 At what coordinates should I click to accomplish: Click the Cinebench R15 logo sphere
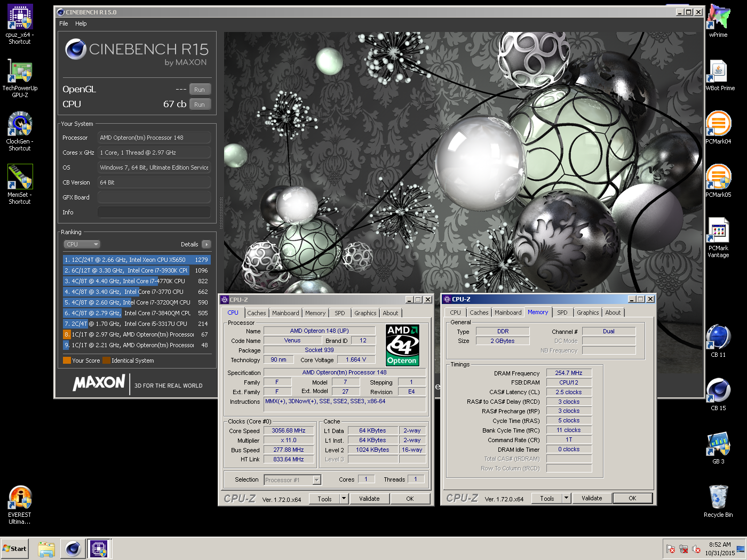76,49
